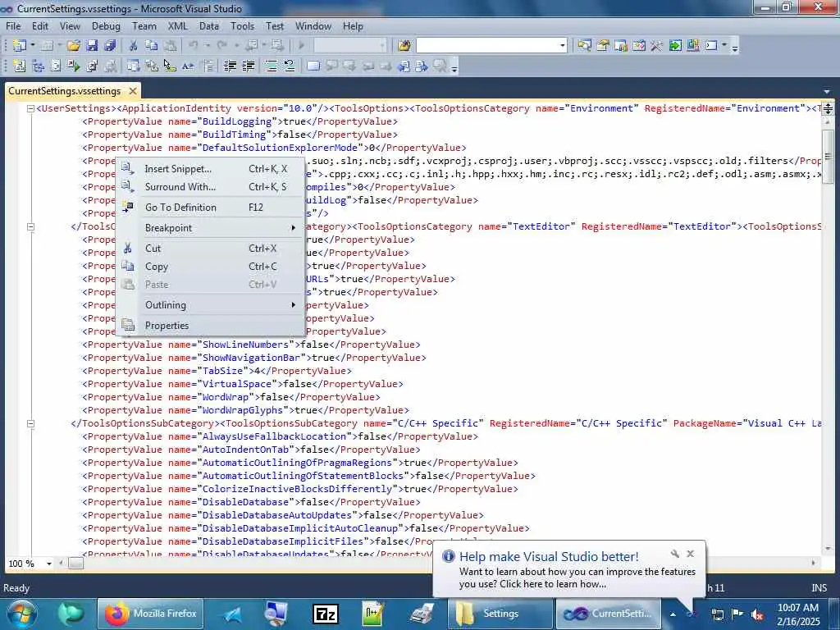Screen dimensions: 840x630
Task: Open the Command Window toolbar icon
Action: pyautogui.click(x=711, y=46)
